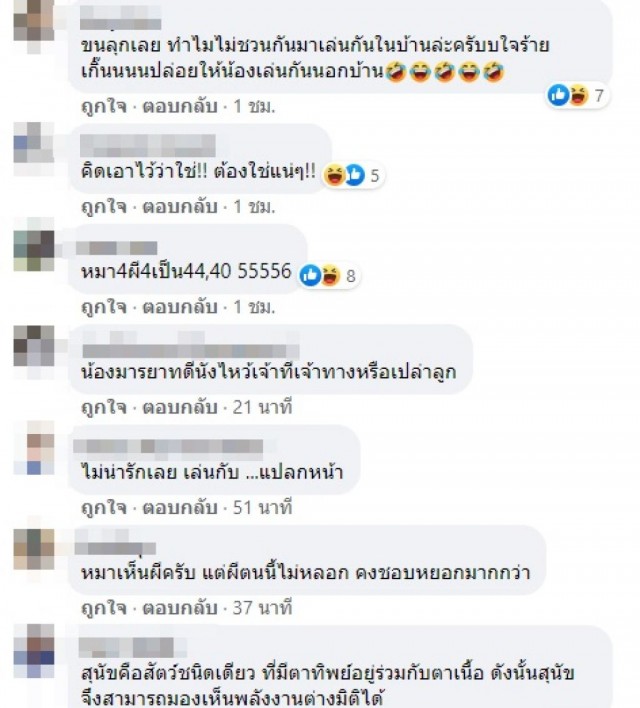Open the thumbs-up reaction beside count 8

[311, 275]
